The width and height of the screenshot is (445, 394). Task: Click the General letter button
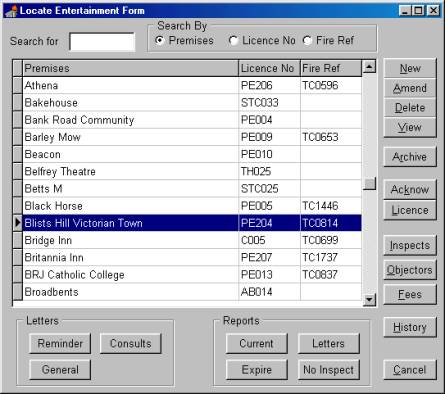pos(60,370)
